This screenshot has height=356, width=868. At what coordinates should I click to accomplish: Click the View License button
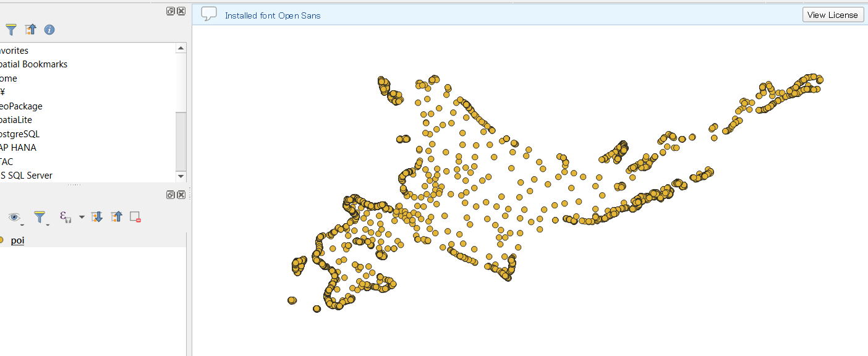click(x=833, y=15)
